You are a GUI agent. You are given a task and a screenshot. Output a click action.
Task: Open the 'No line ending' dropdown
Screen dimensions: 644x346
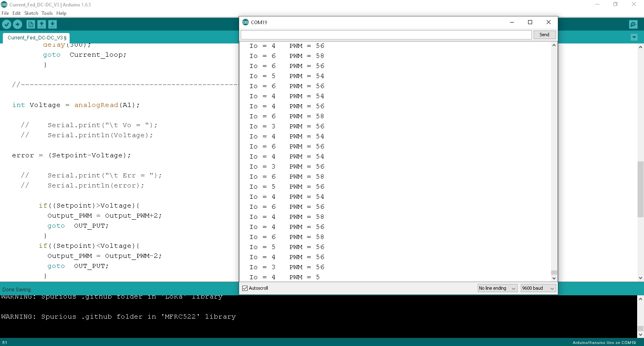tap(497, 288)
